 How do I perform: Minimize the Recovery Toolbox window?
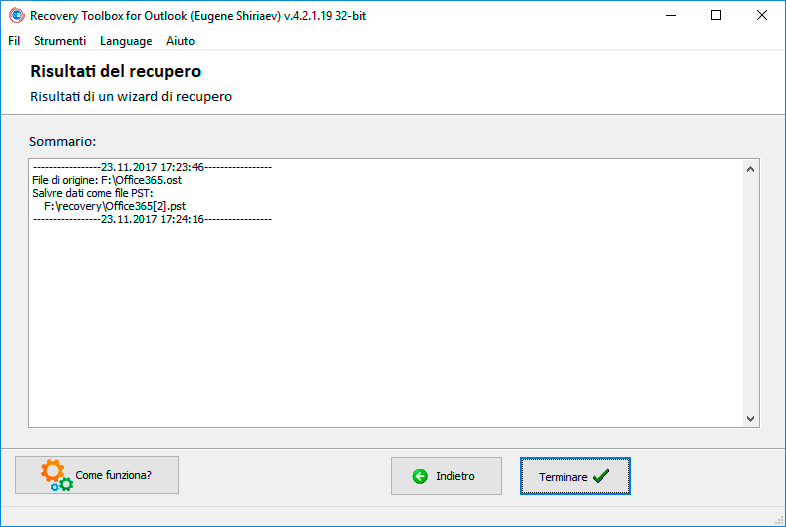coord(671,16)
